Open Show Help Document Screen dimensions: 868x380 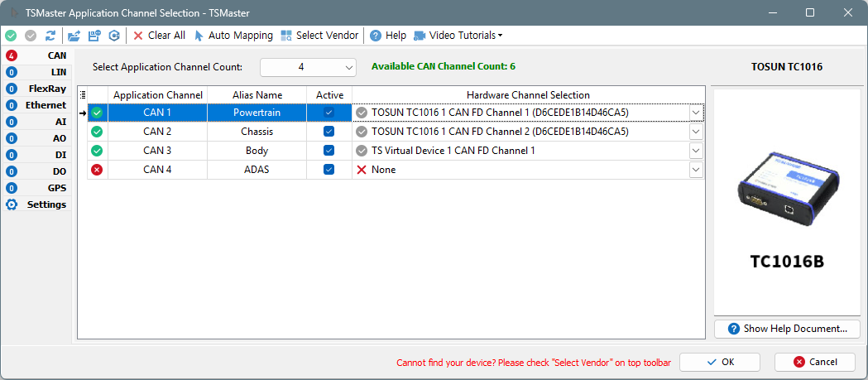(787, 329)
